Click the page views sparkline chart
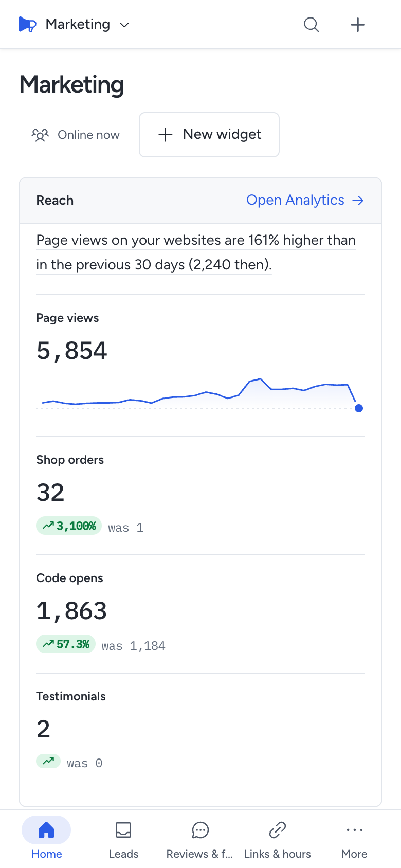The height and width of the screenshot is (868, 401). click(200, 394)
